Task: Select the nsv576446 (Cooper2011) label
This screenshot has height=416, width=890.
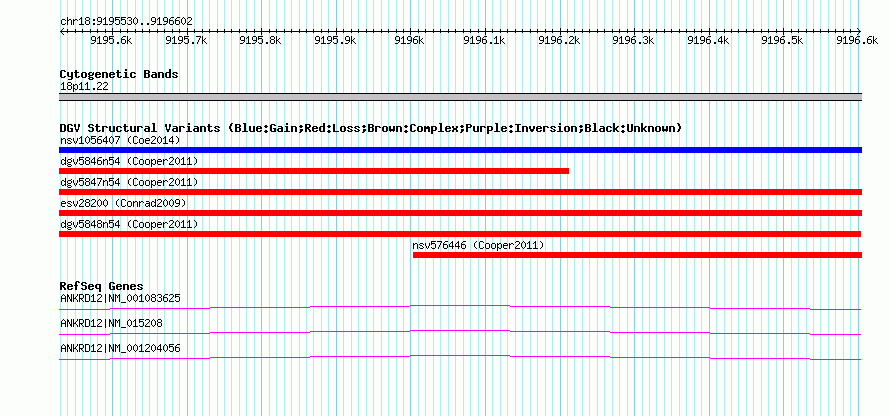Action: [478, 245]
